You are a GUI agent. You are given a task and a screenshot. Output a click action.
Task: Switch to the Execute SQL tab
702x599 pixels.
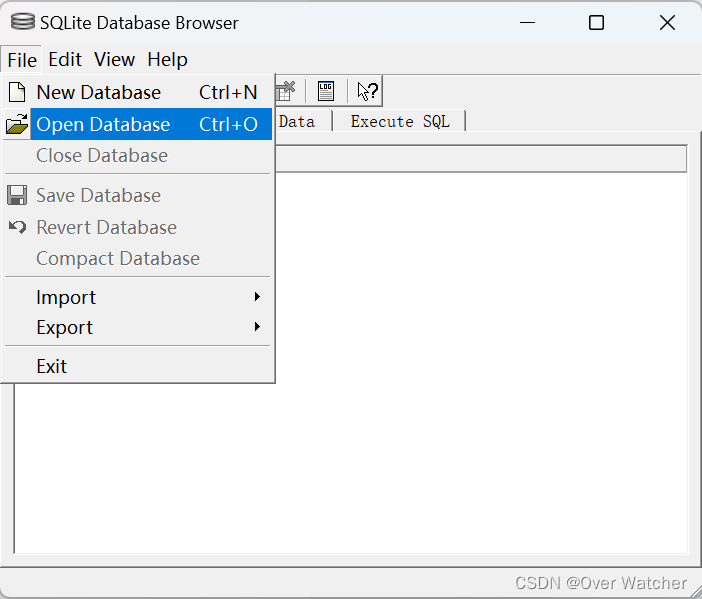(x=400, y=121)
